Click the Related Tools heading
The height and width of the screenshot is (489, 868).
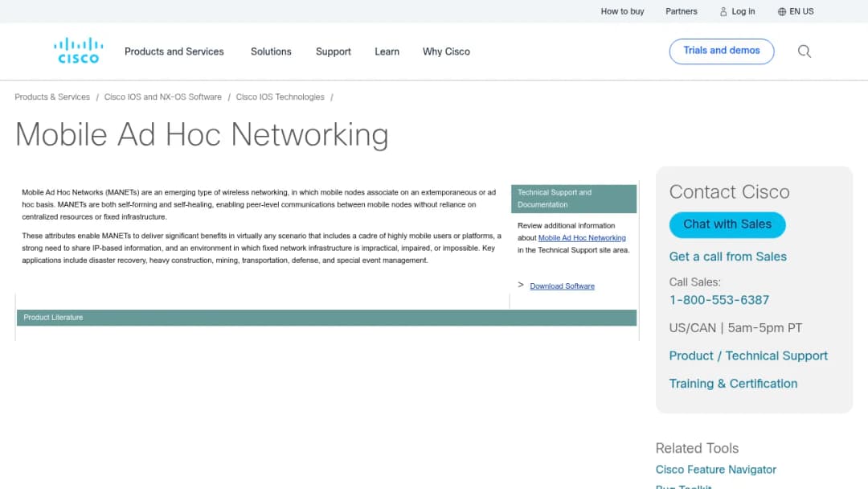pos(697,448)
